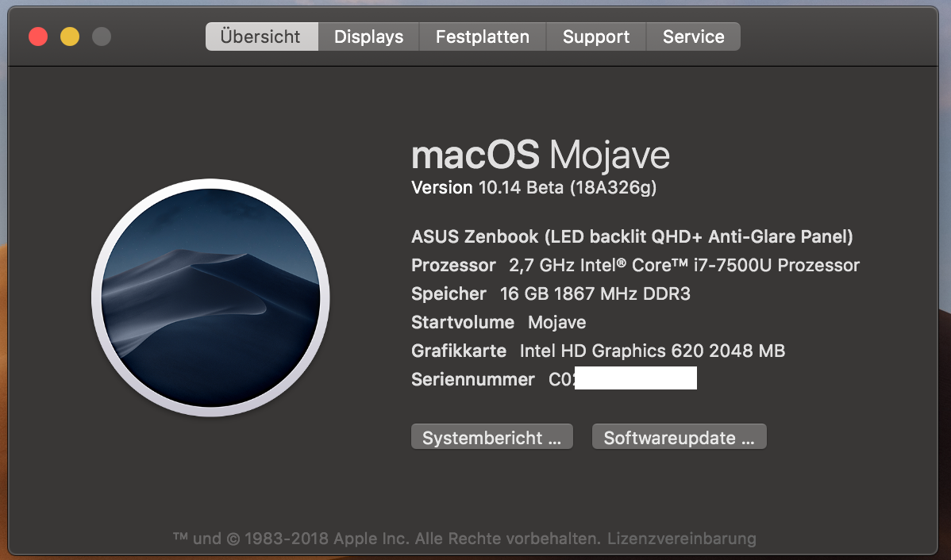Image resolution: width=951 pixels, height=560 pixels.
Task: Select the Support tab
Action: pyautogui.click(x=596, y=36)
